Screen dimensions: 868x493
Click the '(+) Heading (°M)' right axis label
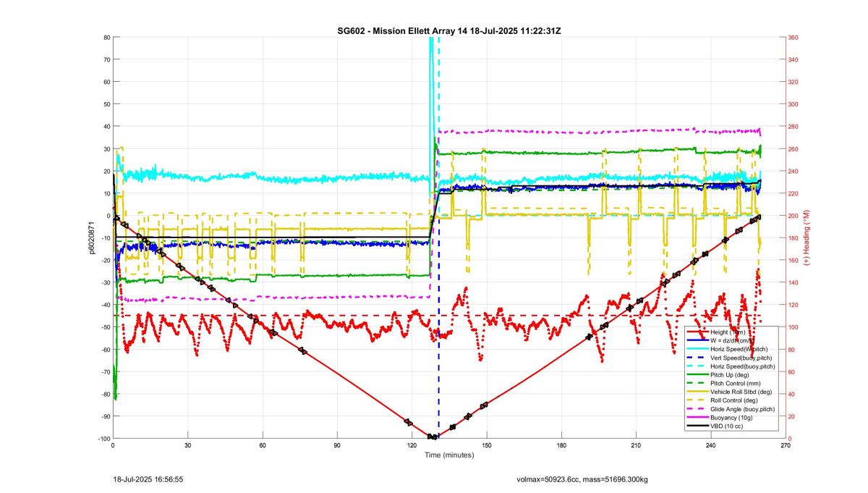[x=806, y=237]
